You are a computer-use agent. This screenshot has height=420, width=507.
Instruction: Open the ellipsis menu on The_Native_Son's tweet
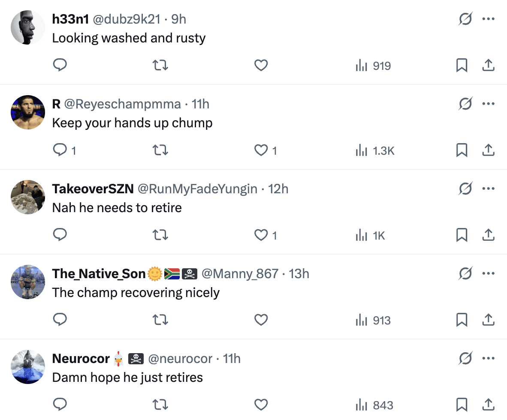click(x=489, y=273)
